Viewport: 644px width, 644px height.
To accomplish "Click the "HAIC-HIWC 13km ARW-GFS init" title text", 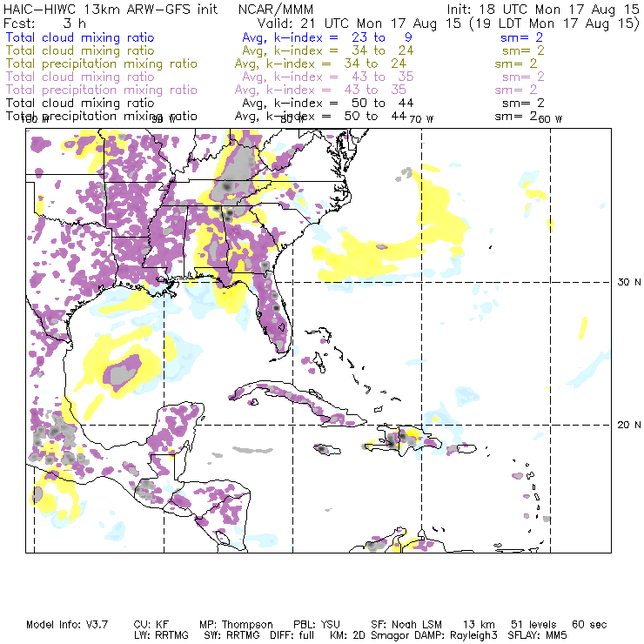I will pos(111,10).
